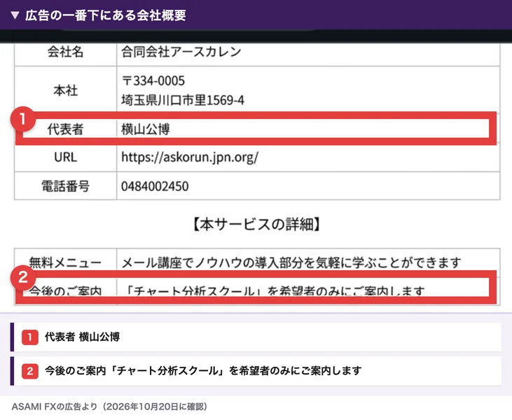Open the https://askorun.jpn.org/ link
This screenshot has height=420, width=512.
tap(190, 157)
